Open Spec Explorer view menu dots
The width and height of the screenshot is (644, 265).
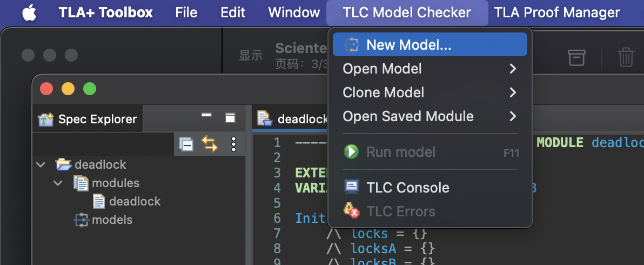(x=234, y=144)
